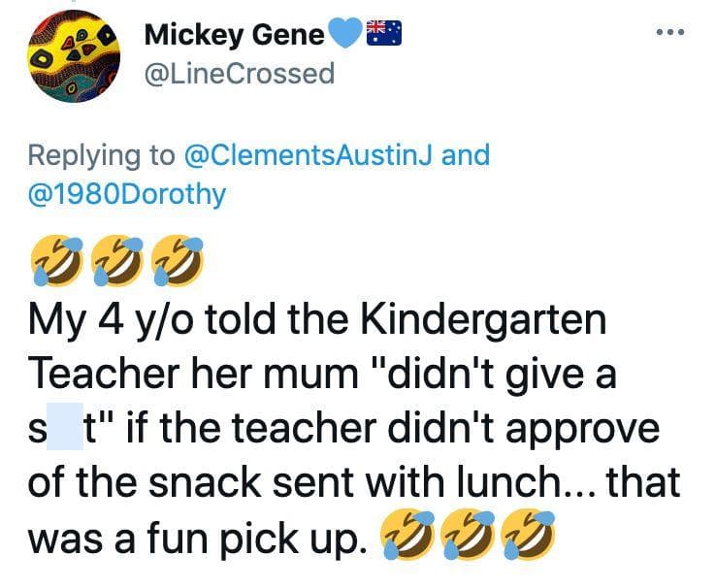The height and width of the screenshot is (588, 716).
Task: Open the tweet's three-dot more options menu
Action: 670,32
